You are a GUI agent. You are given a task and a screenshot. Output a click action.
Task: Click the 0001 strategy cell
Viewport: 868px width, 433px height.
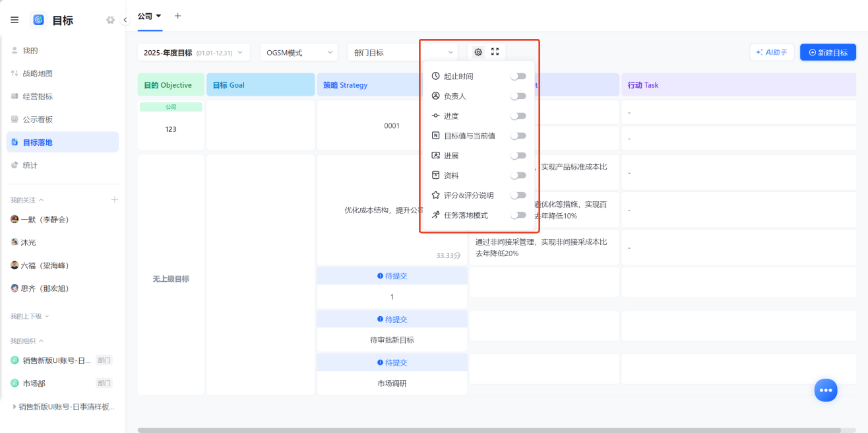[392, 125]
